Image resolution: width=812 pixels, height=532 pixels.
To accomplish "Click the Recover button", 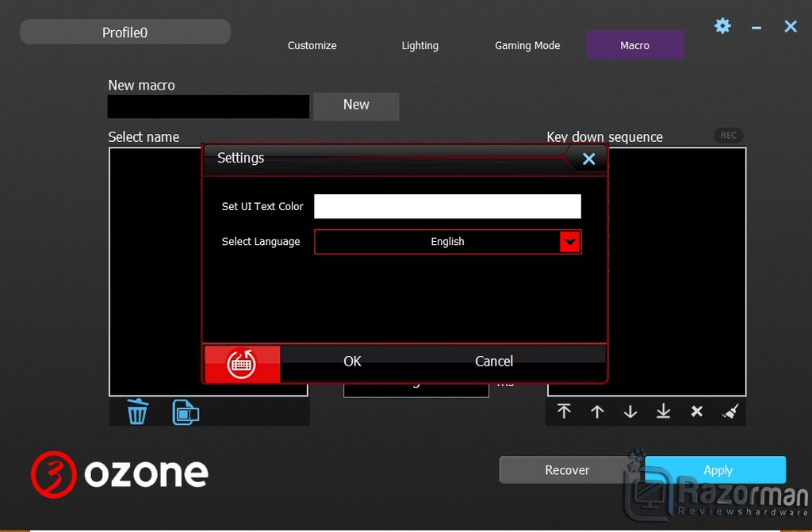I will (x=567, y=470).
